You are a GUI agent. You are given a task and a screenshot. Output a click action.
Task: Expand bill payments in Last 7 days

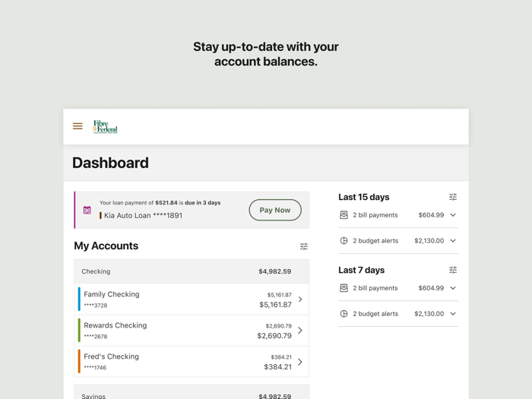click(453, 288)
